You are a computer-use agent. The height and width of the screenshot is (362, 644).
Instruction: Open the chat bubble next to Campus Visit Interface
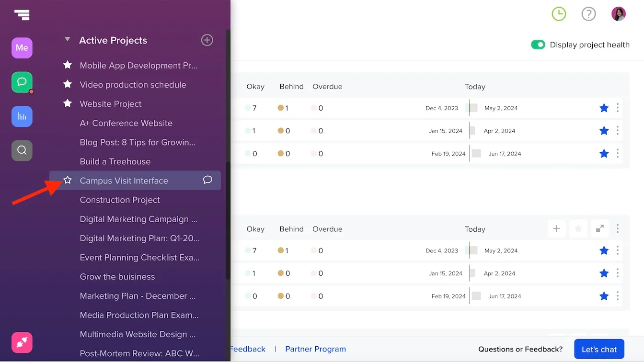(x=207, y=180)
